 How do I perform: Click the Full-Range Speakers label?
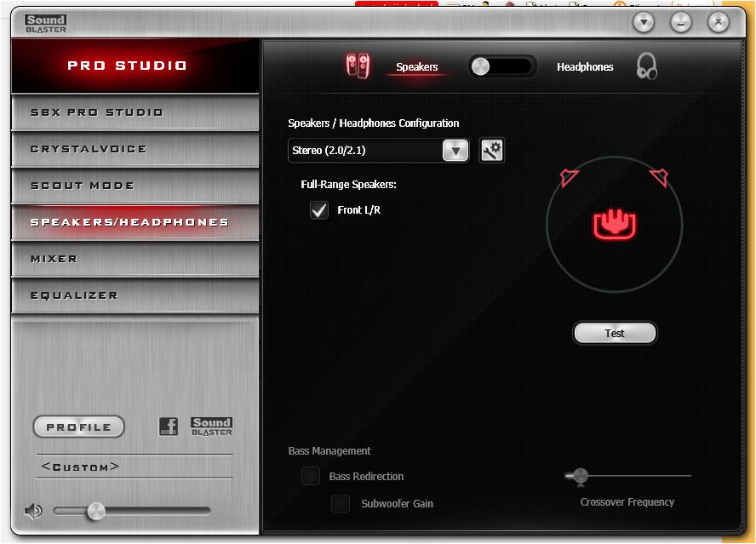click(348, 185)
